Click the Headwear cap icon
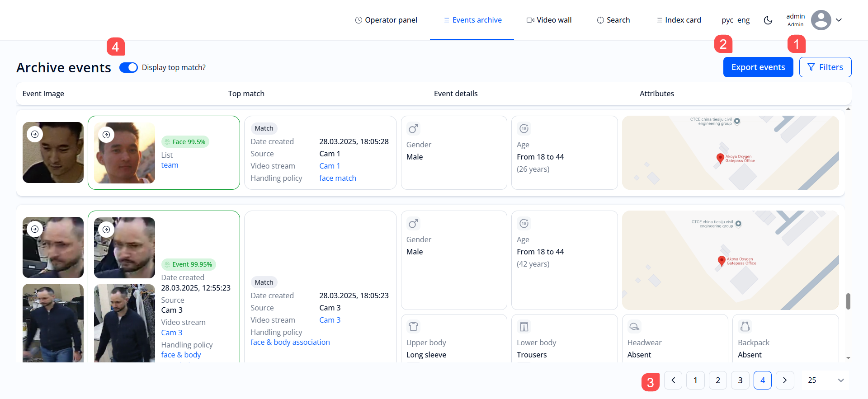The width and height of the screenshot is (868, 399). [x=634, y=327]
